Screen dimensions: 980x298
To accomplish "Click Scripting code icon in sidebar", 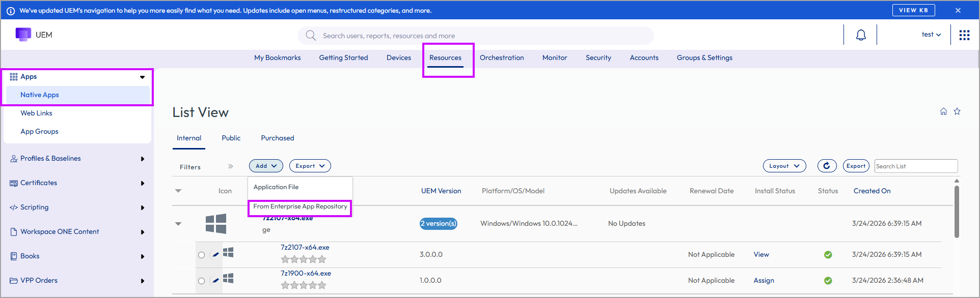I will 14,207.
